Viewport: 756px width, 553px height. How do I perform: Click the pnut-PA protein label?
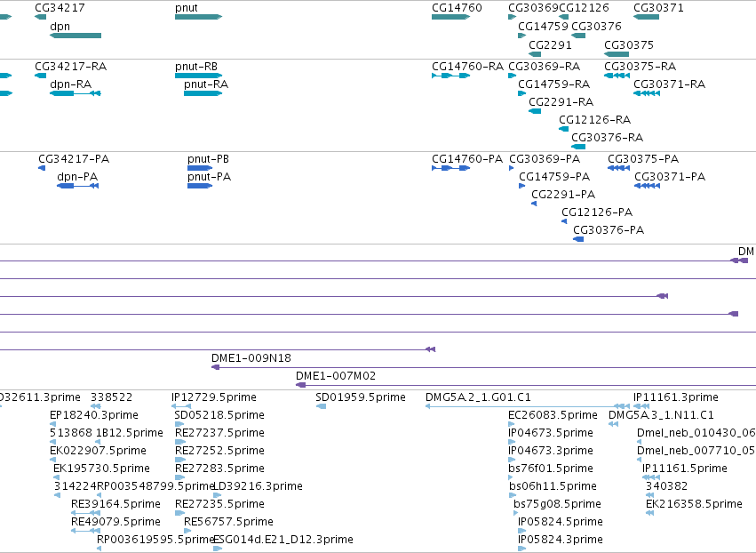pos(210,177)
